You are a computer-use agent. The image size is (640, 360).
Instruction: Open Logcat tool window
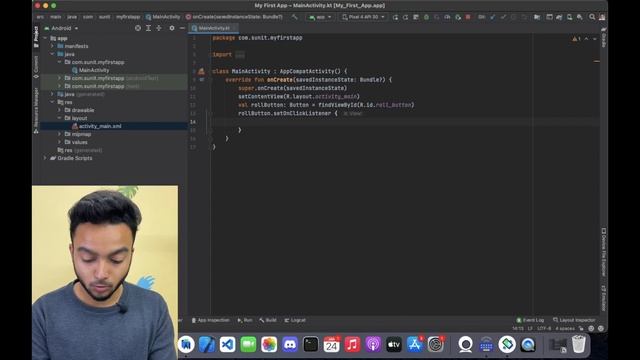(x=295, y=320)
